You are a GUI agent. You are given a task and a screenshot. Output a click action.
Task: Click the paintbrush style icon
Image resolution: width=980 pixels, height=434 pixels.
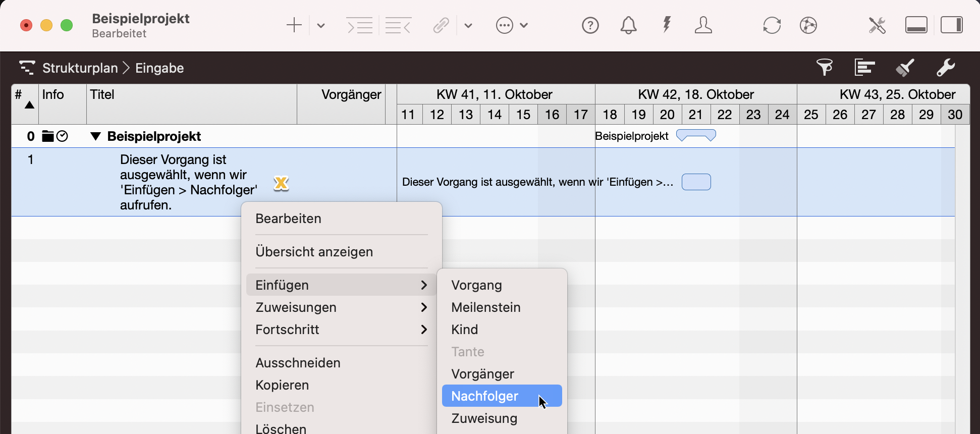(905, 67)
